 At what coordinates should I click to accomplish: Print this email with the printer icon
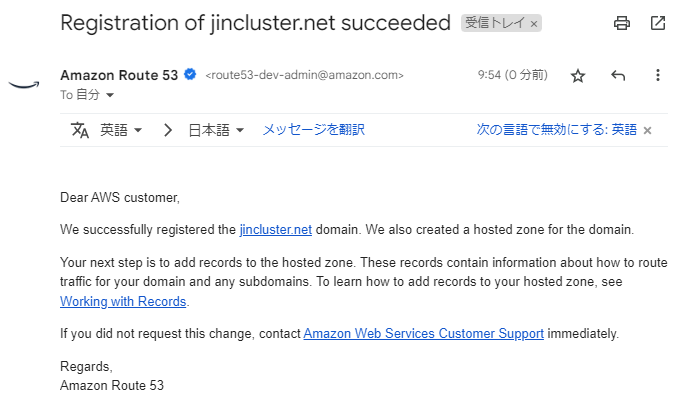click(x=622, y=23)
